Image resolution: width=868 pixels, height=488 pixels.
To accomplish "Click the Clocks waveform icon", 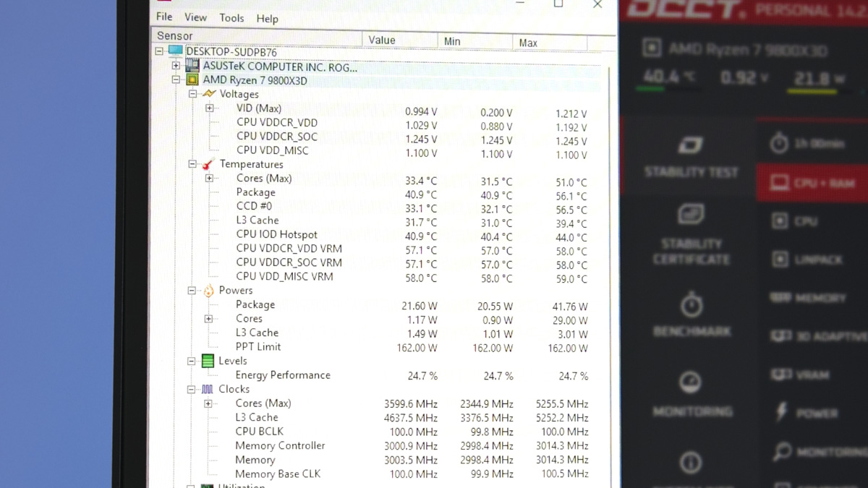I will click(x=208, y=389).
